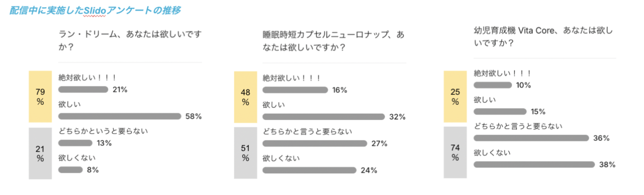Click the gray 51% summary box
The image size is (644, 195).
[246, 153]
